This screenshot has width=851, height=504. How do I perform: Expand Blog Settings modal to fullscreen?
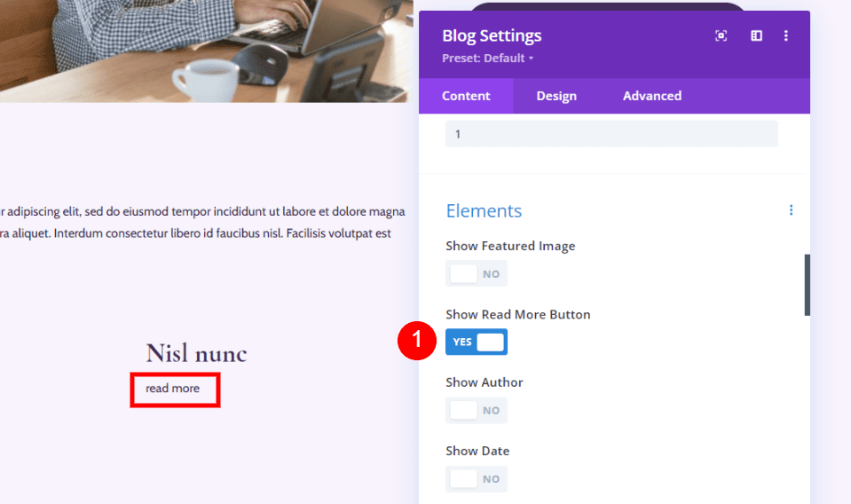[721, 36]
